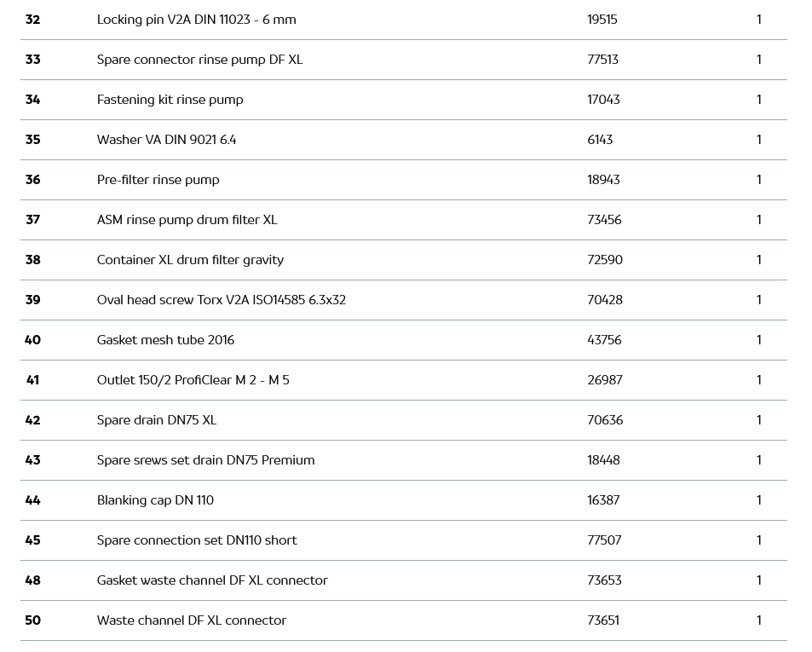Image resolution: width=812 pixels, height=652 pixels.
Task: Click the Pre-filter rinse pump description
Action: 158,180
